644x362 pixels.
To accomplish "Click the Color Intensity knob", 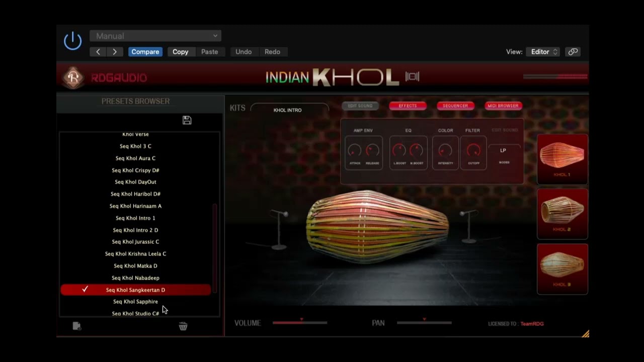I will tap(445, 150).
